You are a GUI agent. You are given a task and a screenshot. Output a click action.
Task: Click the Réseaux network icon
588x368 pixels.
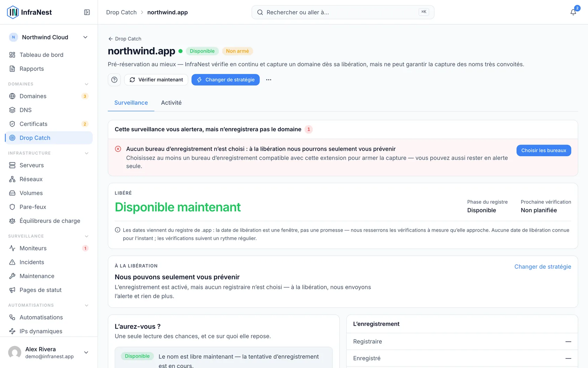(x=12, y=179)
